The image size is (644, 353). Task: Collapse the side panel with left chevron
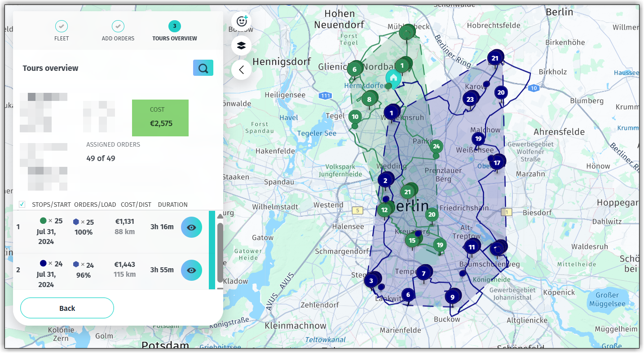point(242,70)
